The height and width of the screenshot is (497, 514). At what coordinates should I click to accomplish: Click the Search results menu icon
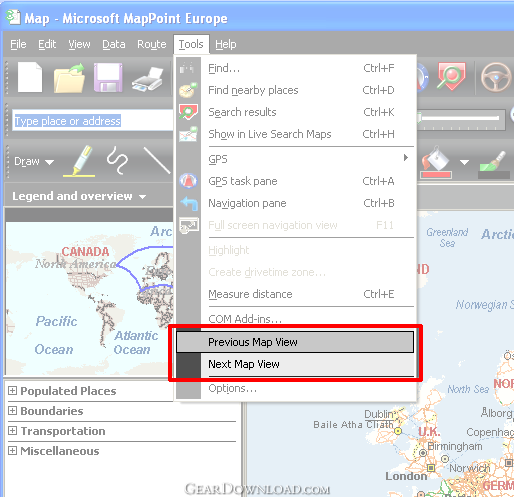(188, 112)
